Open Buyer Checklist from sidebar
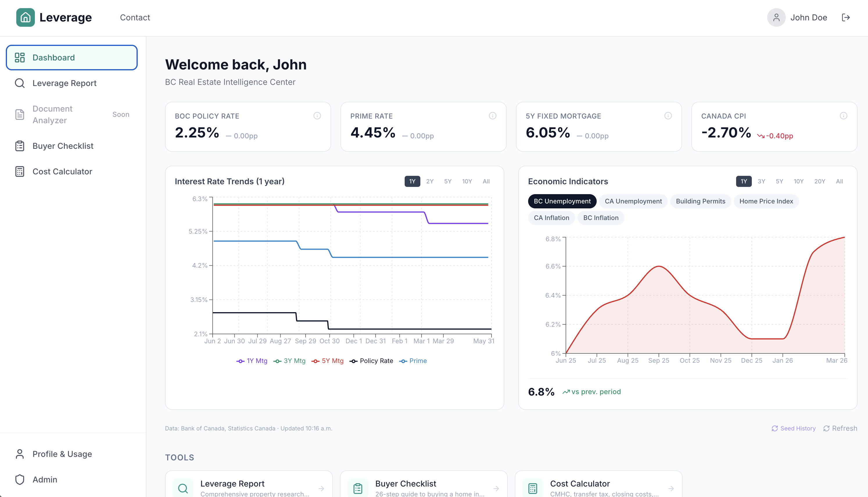 coord(72,146)
